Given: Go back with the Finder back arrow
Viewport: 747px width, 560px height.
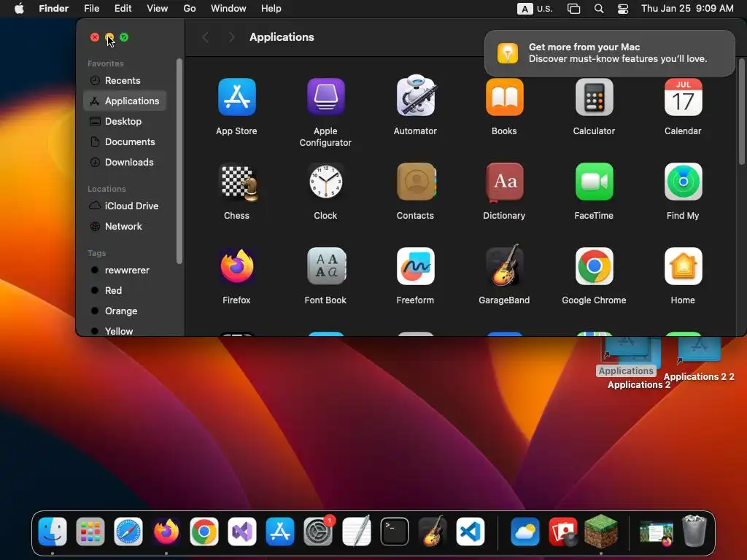Looking at the screenshot, I should click(x=205, y=37).
